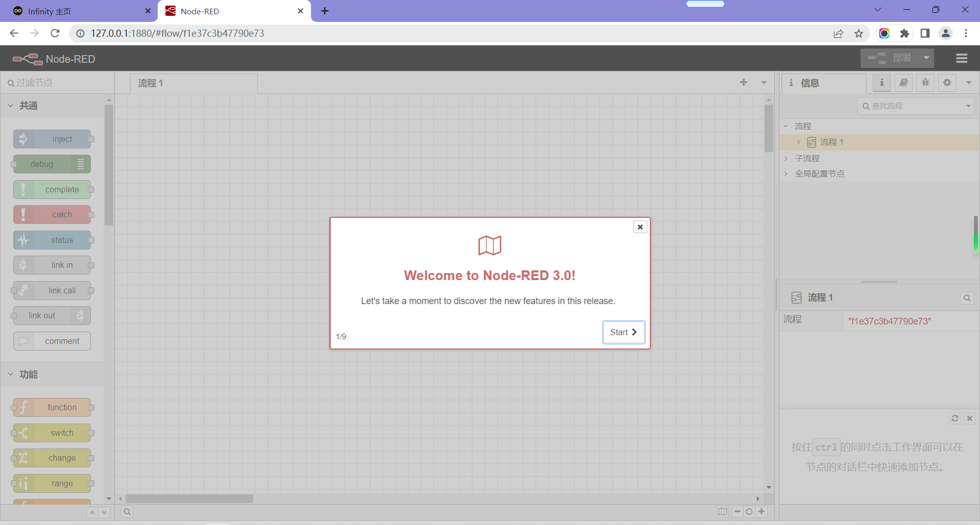980x525 pixels.
Task: Click the flow ID value "f1e37c3b47790e73"
Action: click(x=890, y=321)
